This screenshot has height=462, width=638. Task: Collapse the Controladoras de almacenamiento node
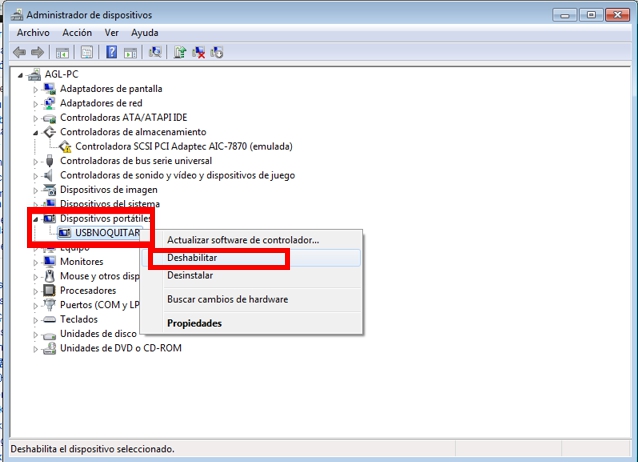(x=36, y=132)
